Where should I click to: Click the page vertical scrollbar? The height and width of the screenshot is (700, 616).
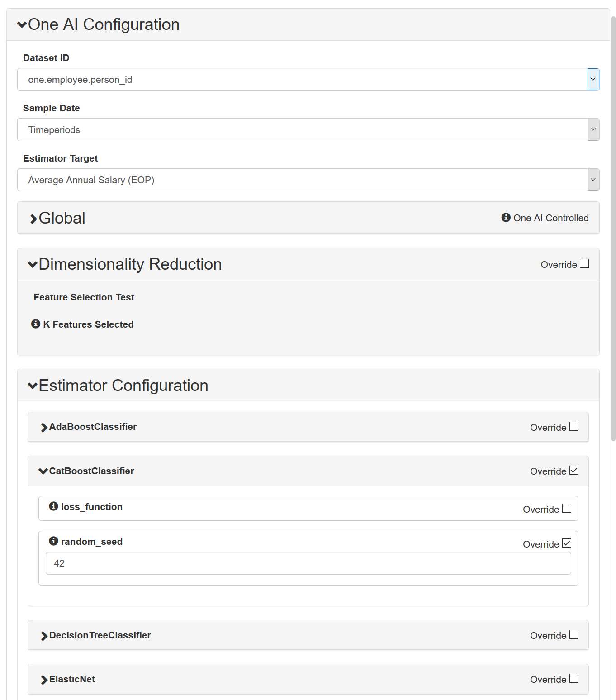coord(613,226)
